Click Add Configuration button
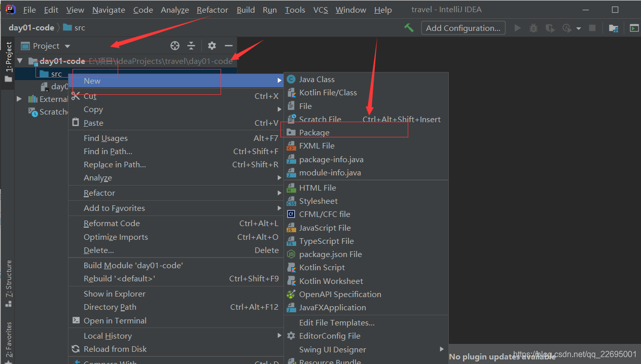Image resolution: width=641 pixels, height=364 pixels. pos(464,28)
